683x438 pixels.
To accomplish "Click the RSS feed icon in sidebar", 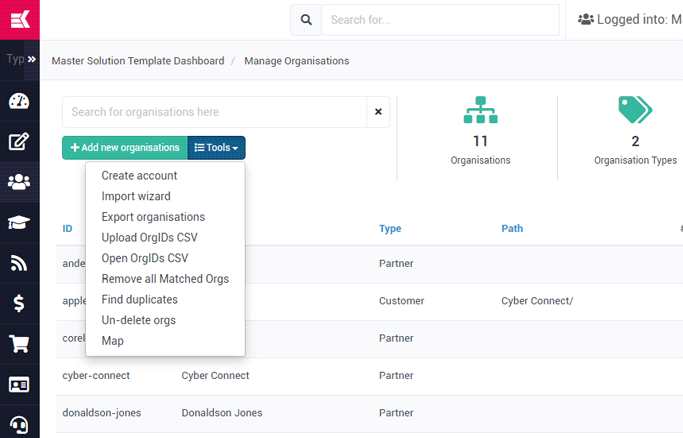I will pos(19,263).
